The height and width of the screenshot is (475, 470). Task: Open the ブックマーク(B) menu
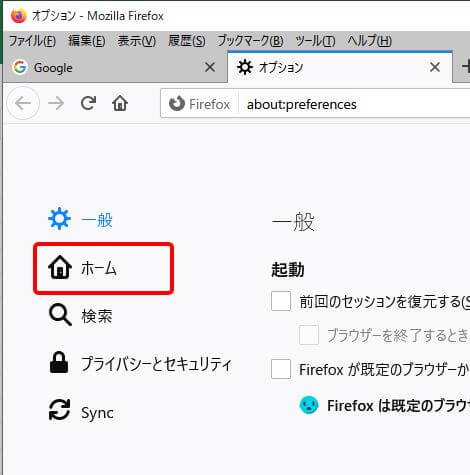point(250,41)
